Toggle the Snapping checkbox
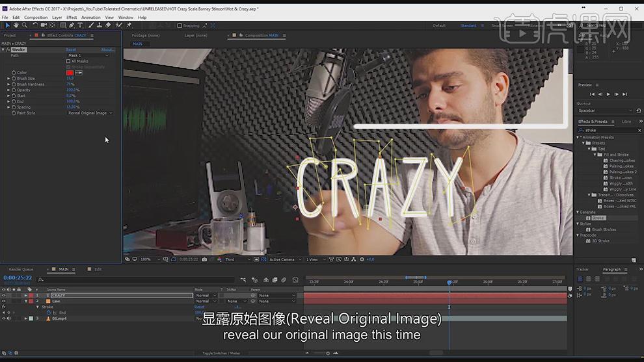 coord(180,25)
